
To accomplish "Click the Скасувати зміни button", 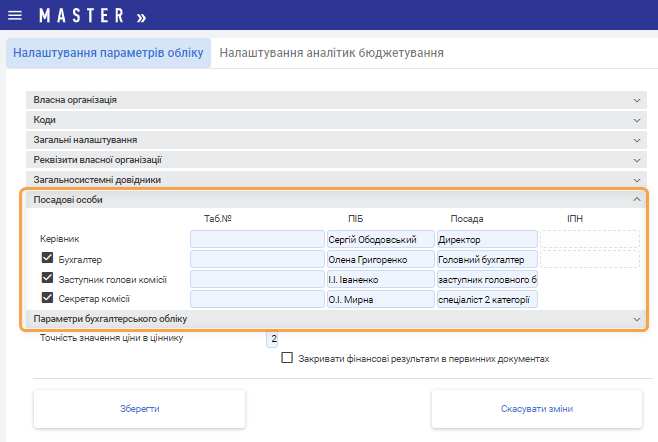I will pyautogui.click(x=536, y=409).
